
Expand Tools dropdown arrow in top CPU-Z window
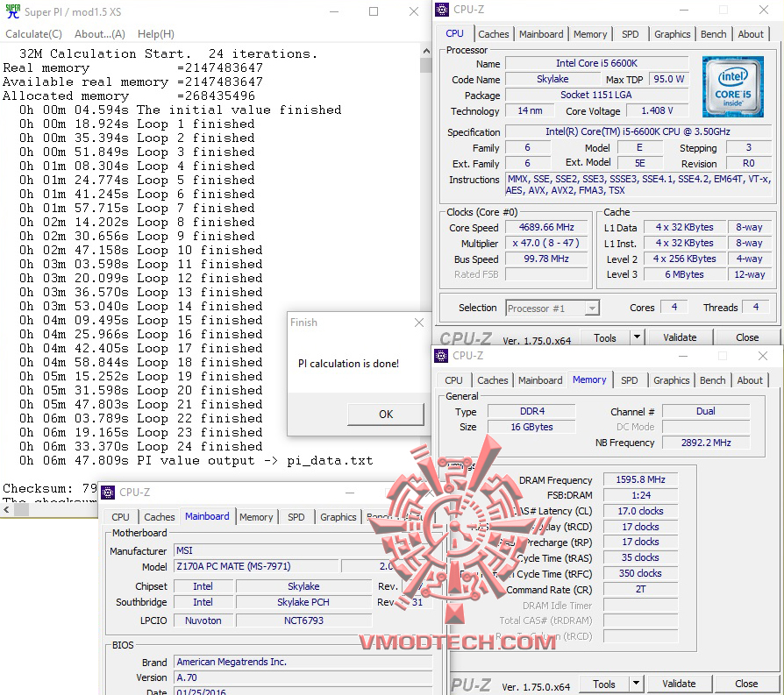click(x=637, y=337)
